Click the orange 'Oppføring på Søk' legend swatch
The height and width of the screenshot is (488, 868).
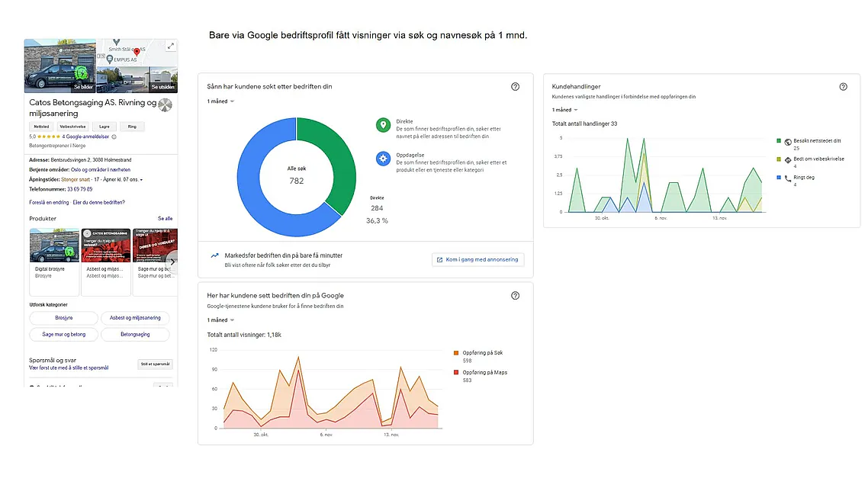tap(456, 352)
